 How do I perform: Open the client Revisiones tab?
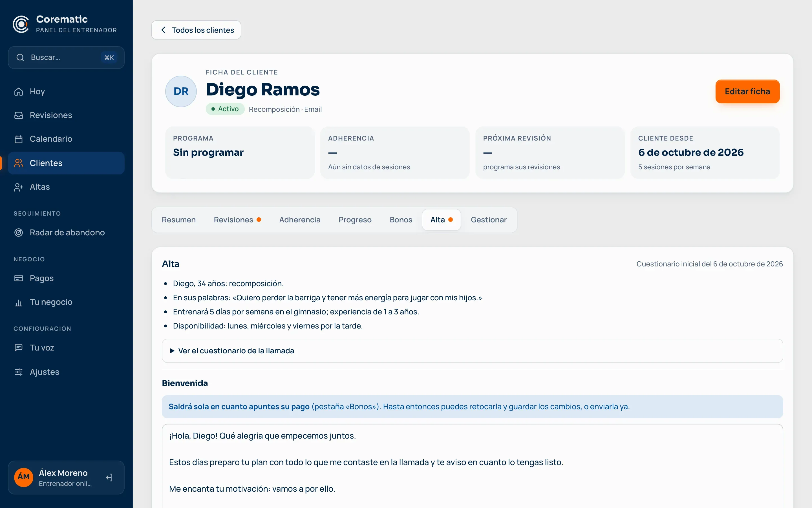click(x=237, y=220)
